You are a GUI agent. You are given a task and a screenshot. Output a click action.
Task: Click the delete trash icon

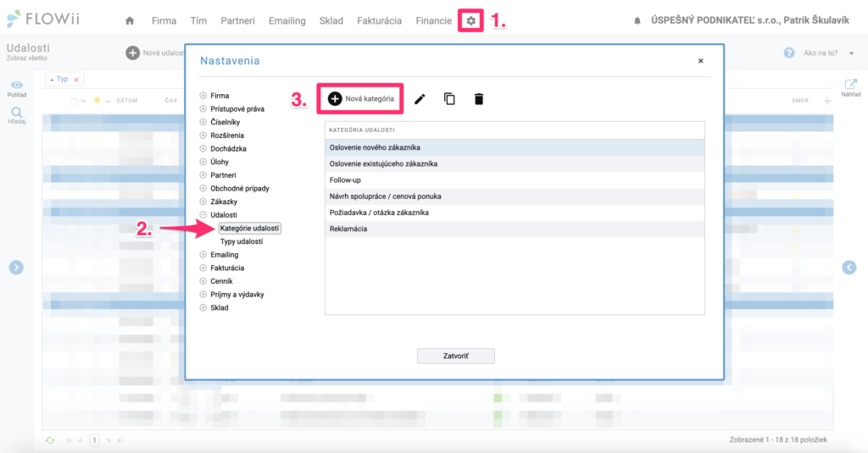coord(479,99)
